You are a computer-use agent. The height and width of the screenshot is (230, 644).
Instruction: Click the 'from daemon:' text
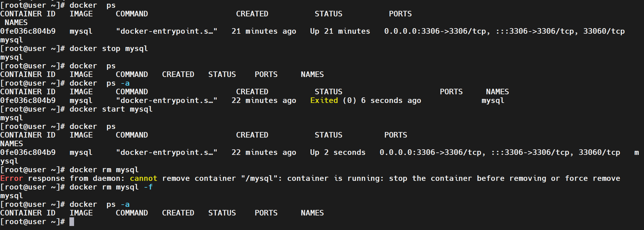(97, 178)
